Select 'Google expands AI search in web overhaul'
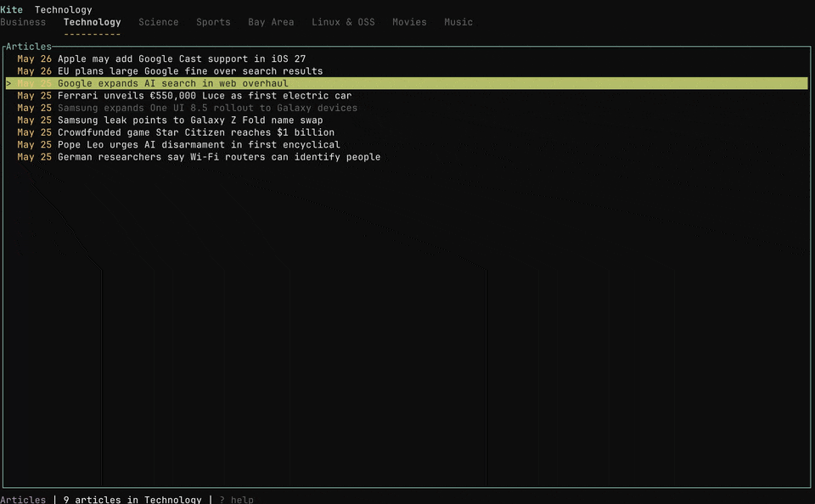 click(x=407, y=84)
